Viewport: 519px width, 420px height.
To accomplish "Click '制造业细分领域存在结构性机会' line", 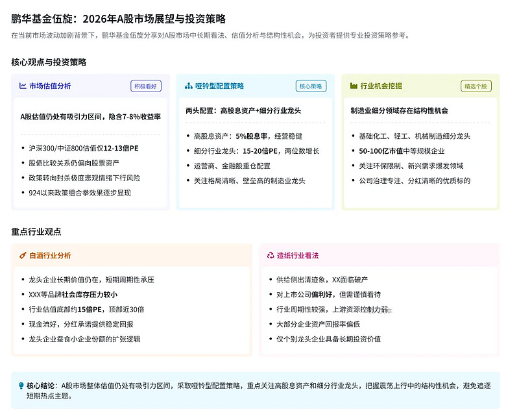I will (x=399, y=110).
